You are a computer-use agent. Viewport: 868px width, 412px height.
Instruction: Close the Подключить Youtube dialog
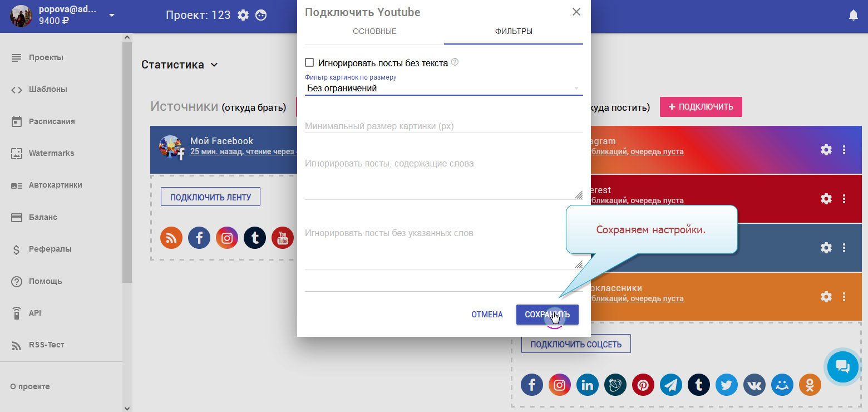[x=576, y=12]
